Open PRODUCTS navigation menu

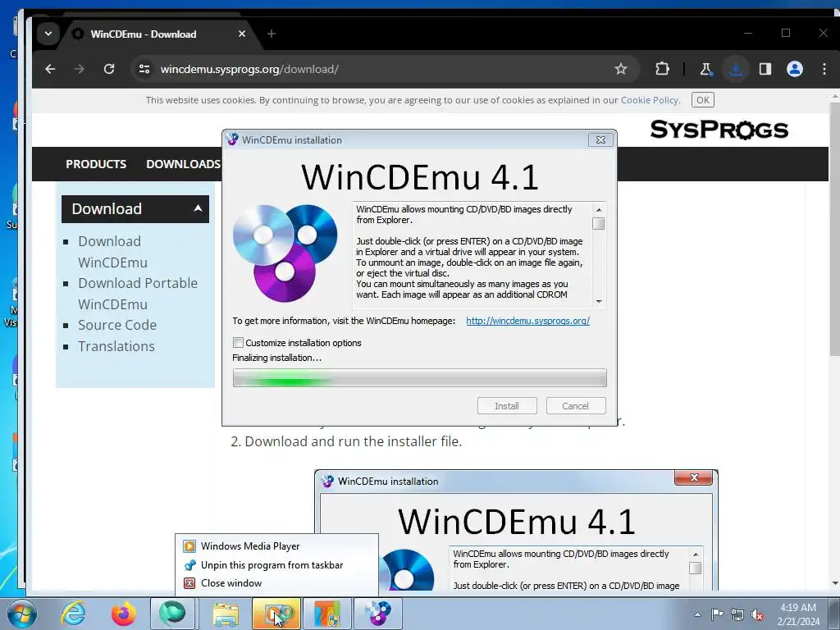pos(96,164)
